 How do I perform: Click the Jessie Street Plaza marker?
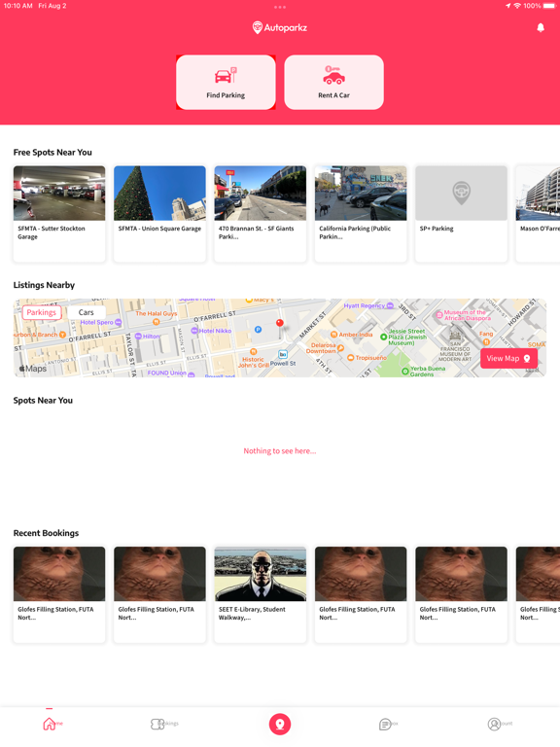[x=383, y=337]
